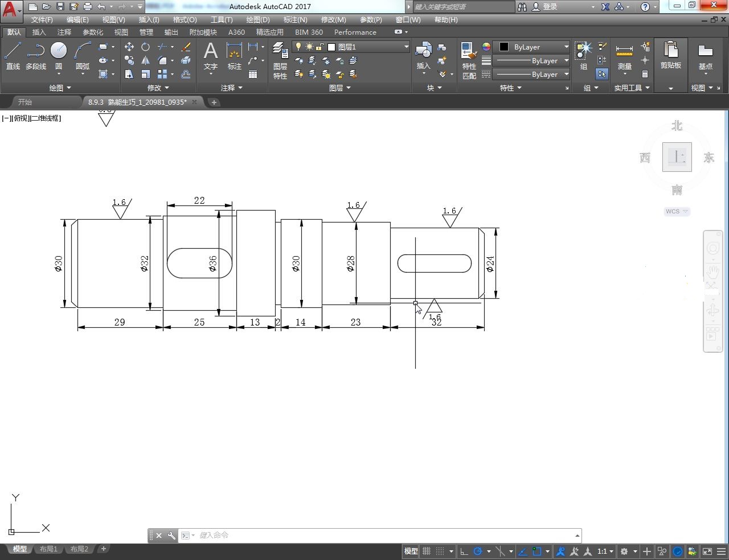The width and height of the screenshot is (729, 560).
Task: Select the Text (文字) tool
Action: pos(210,54)
